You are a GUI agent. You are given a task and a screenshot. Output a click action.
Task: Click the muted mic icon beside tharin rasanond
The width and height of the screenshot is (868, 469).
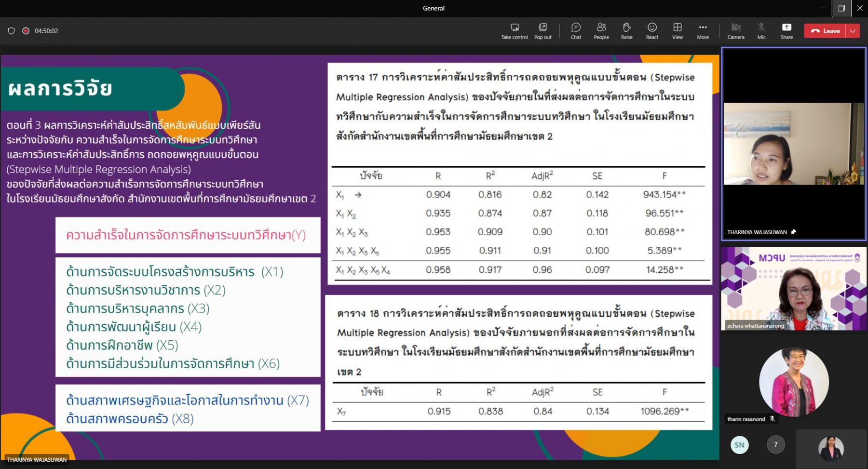pyautogui.click(x=772, y=419)
